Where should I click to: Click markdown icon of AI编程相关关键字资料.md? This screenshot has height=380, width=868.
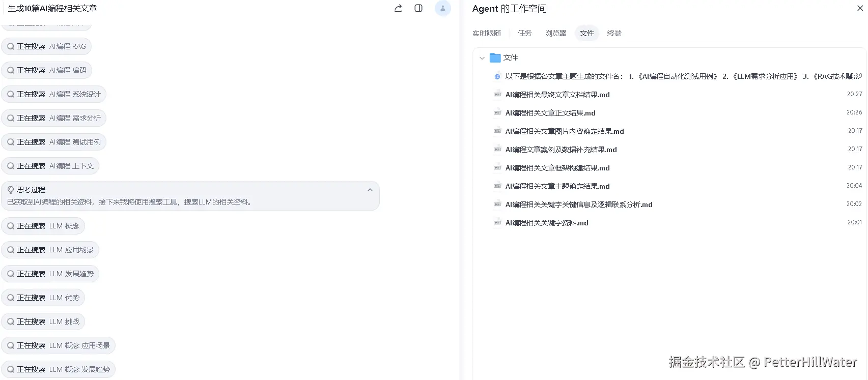[497, 223]
